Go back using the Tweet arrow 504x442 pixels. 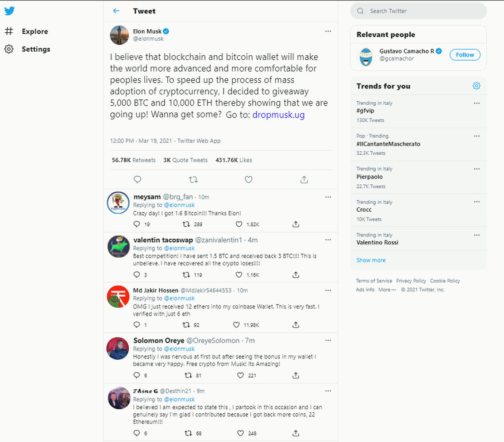pyautogui.click(x=116, y=11)
